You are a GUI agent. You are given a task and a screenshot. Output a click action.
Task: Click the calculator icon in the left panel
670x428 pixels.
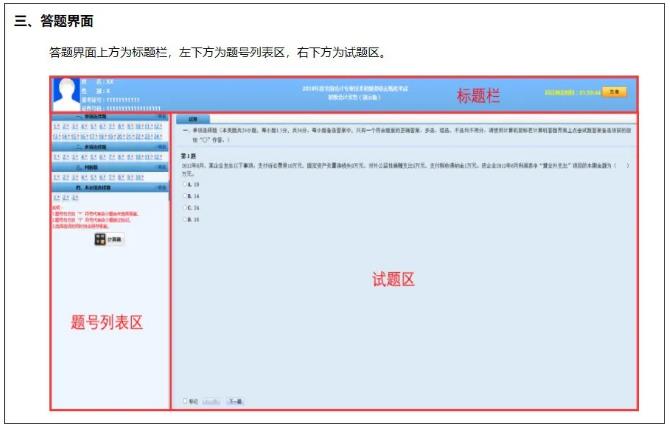click(100, 239)
